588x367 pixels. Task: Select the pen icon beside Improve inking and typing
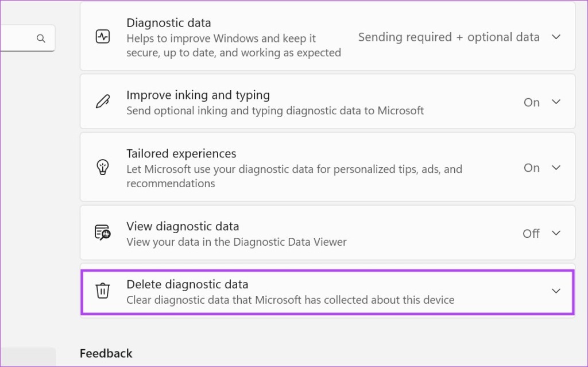coord(103,101)
